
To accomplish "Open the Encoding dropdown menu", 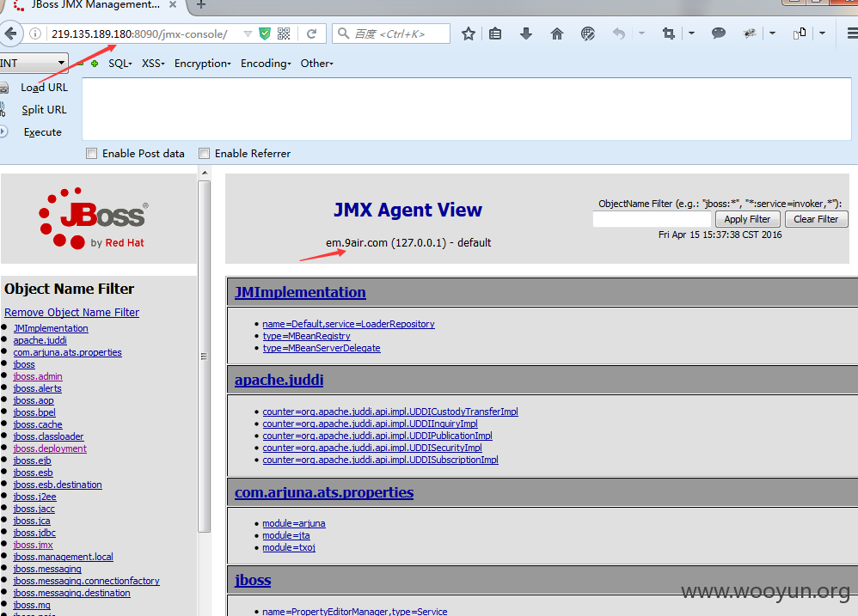I will click(x=266, y=64).
